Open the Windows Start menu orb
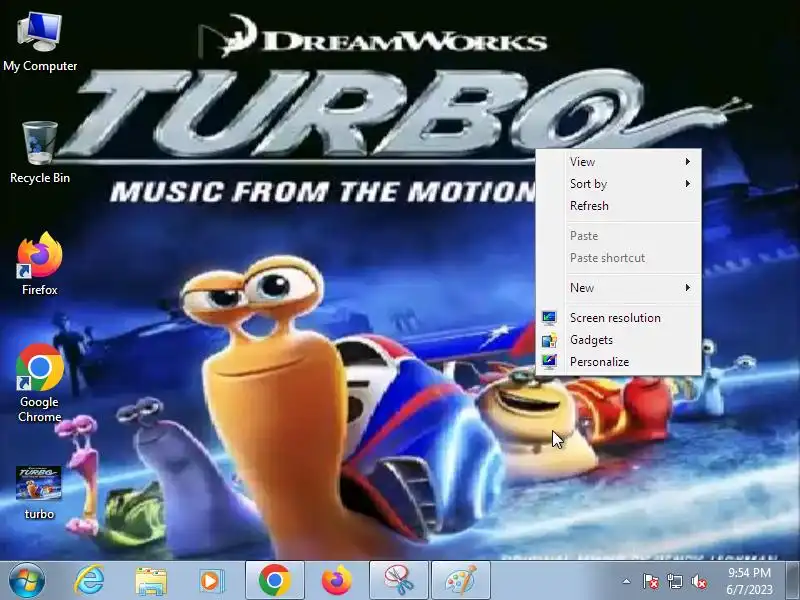 click(27, 581)
